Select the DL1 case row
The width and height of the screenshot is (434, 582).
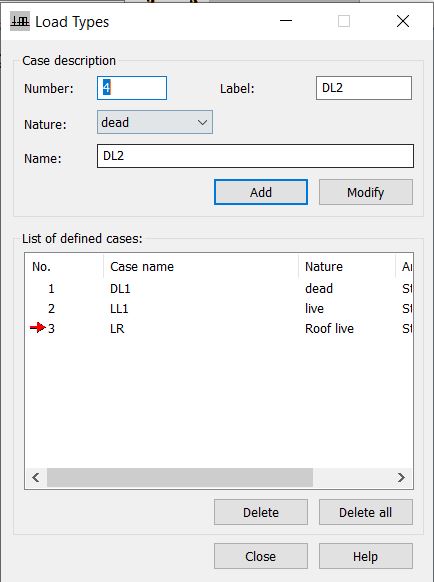tap(219, 288)
